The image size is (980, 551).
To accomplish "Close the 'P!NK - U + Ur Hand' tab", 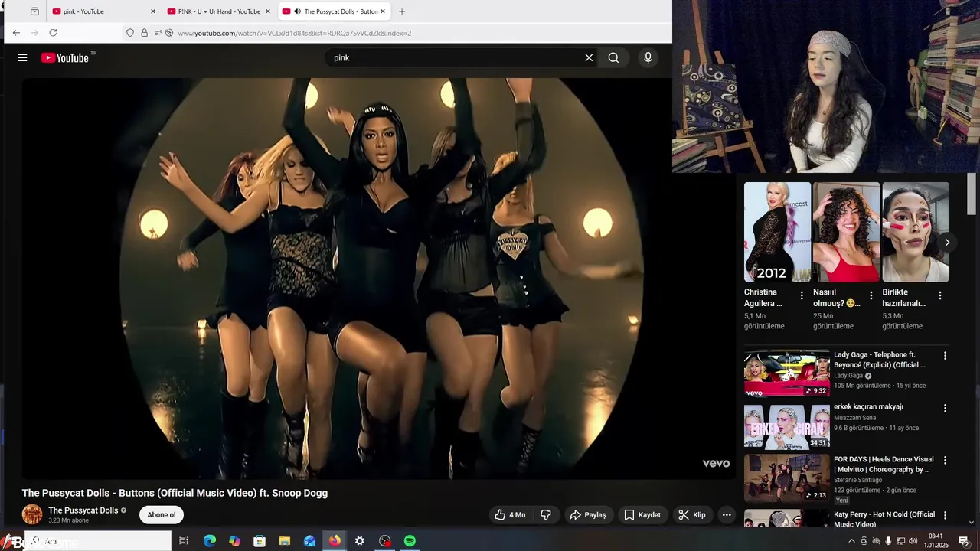I will click(x=268, y=11).
